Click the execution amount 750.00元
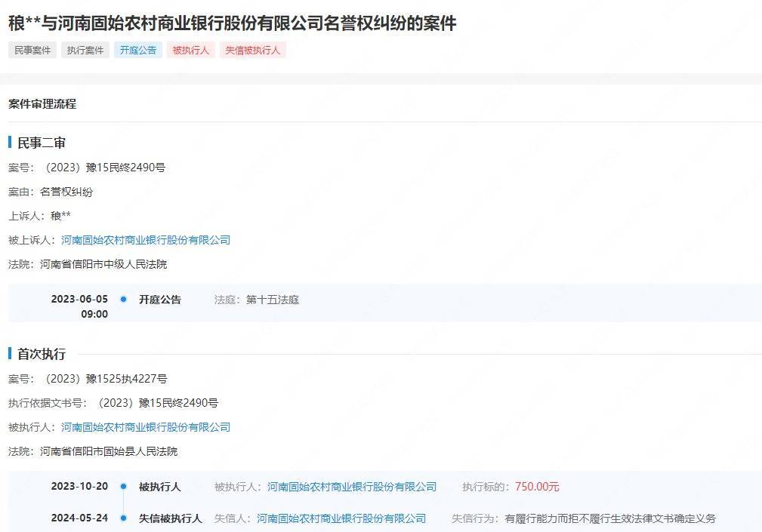762x532 pixels. tap(537, 487)
